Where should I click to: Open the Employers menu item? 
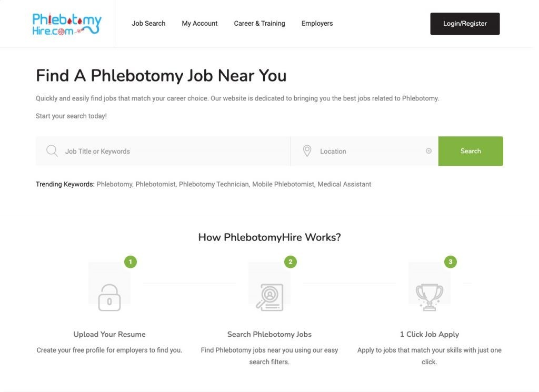(x=317, y=23)
